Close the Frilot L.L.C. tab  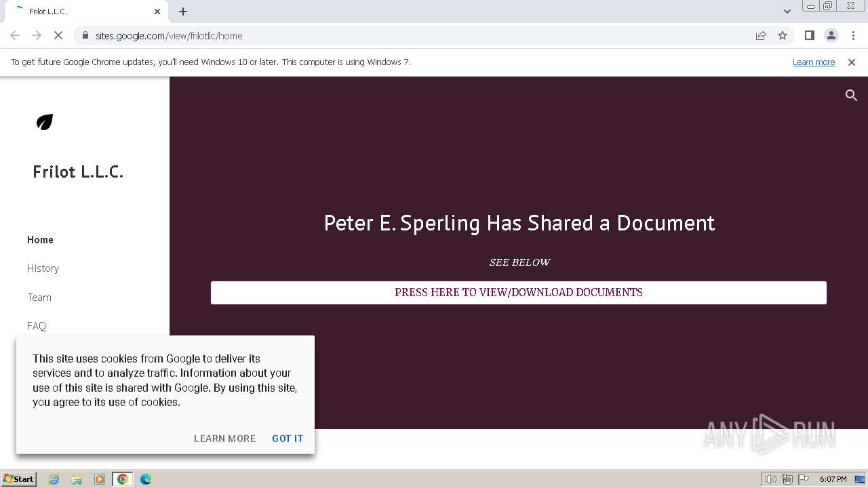click(157, 12)
